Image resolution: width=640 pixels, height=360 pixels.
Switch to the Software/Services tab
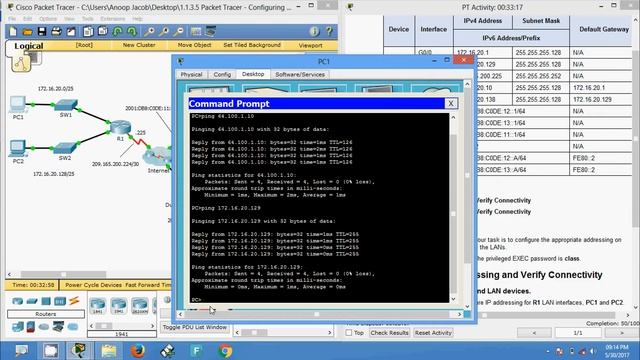click(x=300, y=75)
